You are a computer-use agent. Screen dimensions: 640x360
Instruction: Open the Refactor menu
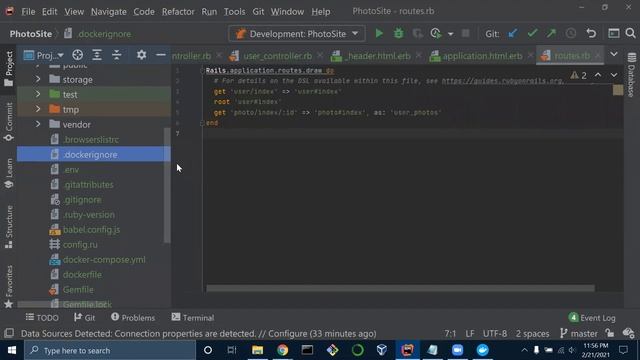(178, 11)
